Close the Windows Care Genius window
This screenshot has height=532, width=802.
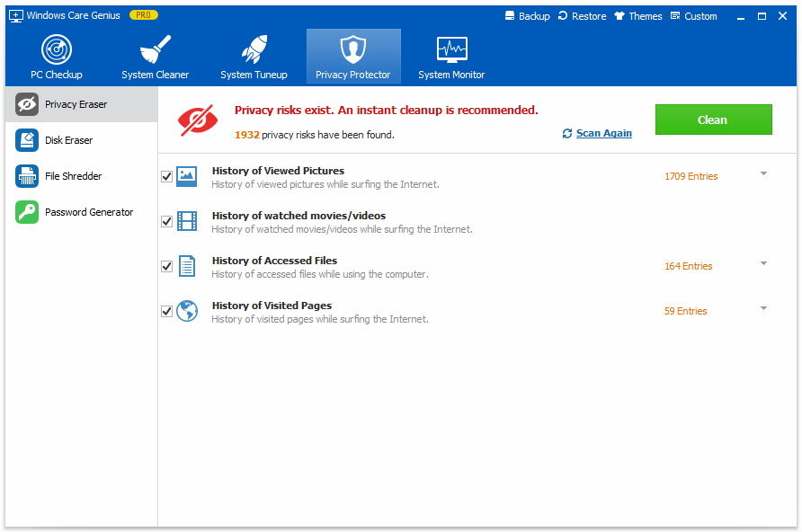[782, 16]
